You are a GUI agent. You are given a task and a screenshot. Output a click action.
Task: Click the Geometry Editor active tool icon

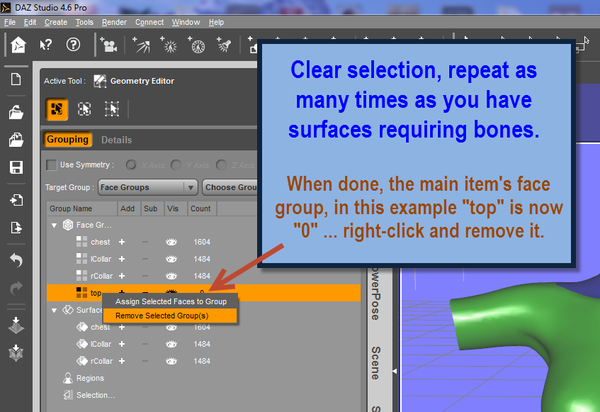100,81
